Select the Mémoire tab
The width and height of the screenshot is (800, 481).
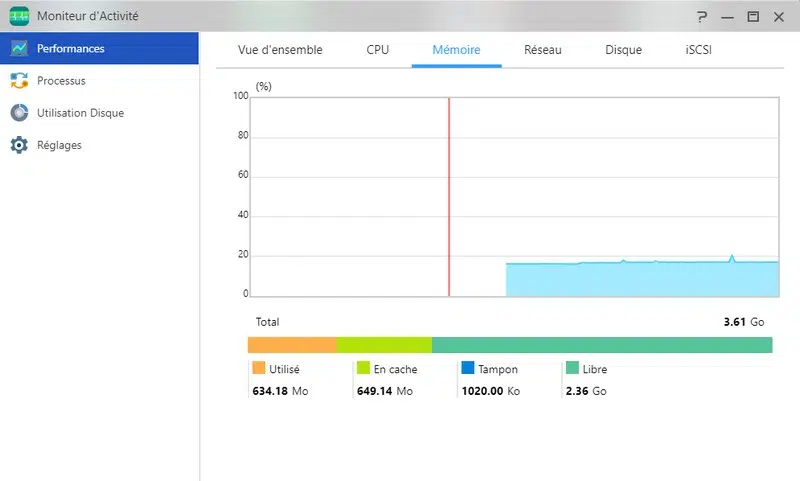[x=456, y=50]
